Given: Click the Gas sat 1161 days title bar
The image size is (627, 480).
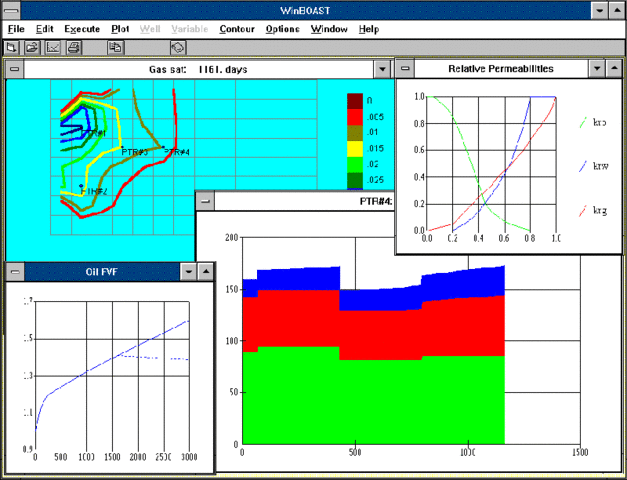Looking at the screenshot, I should (x=198, y=69).
